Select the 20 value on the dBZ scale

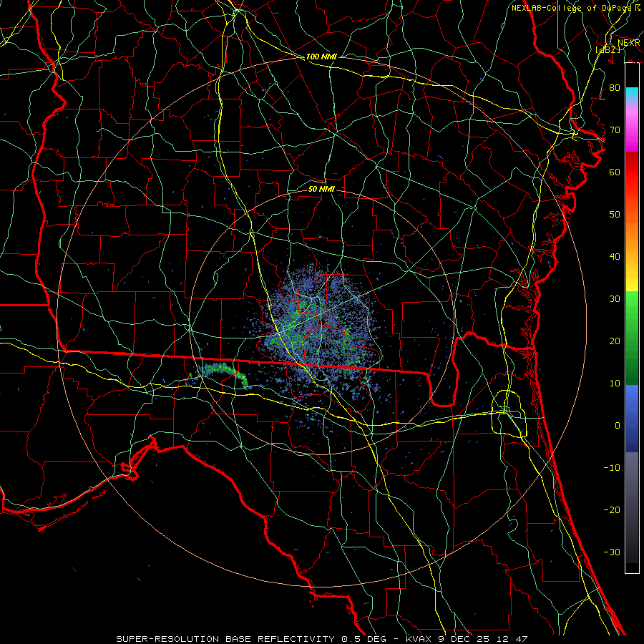[615, 341]
